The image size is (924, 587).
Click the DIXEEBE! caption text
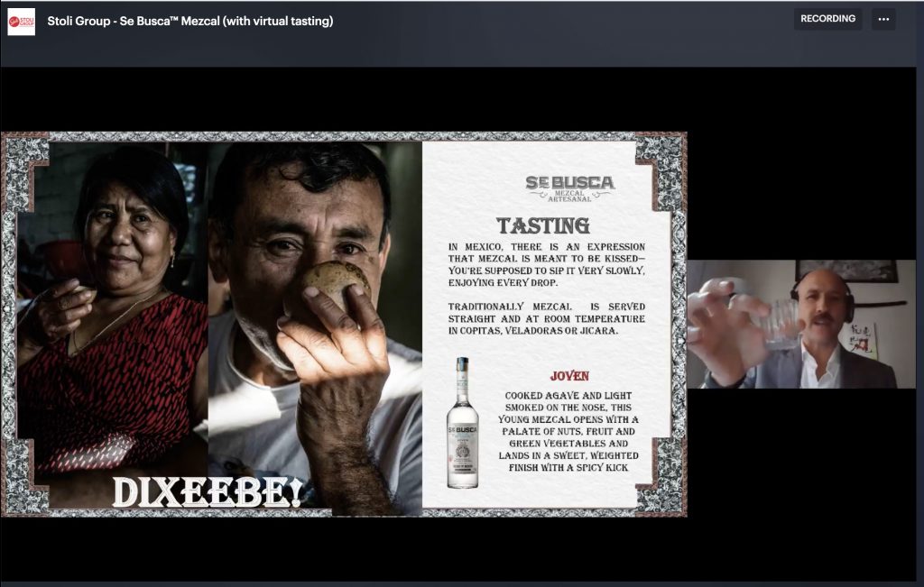(207, 492)
